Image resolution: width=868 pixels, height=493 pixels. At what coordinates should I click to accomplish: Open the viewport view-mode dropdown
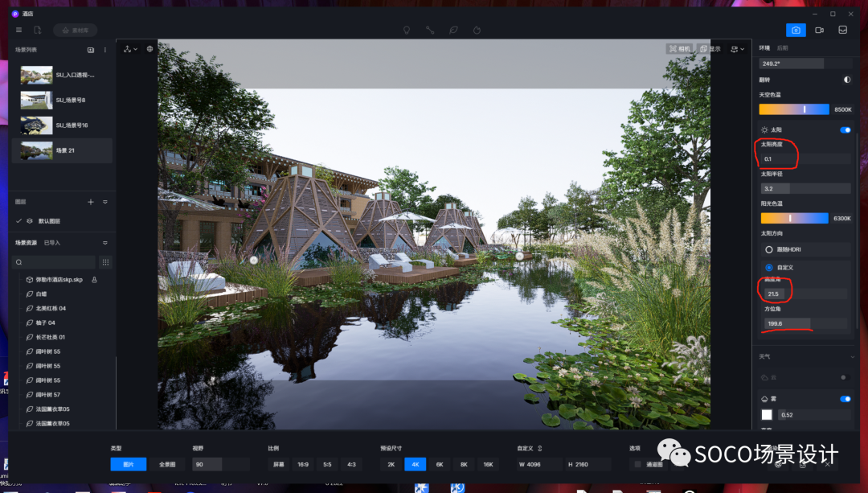[737, 49]
